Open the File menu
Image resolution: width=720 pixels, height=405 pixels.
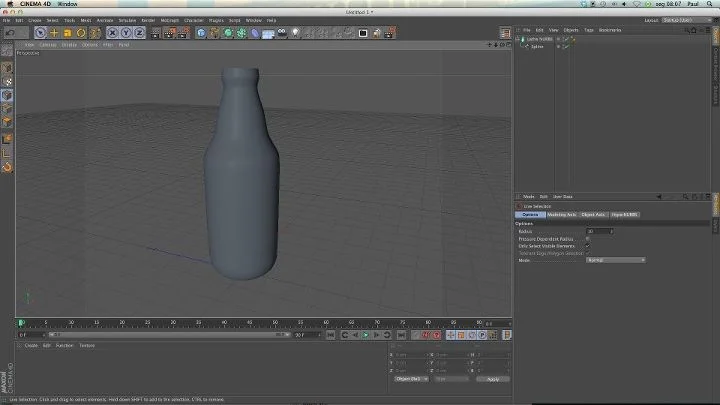[x=6, y=21]
